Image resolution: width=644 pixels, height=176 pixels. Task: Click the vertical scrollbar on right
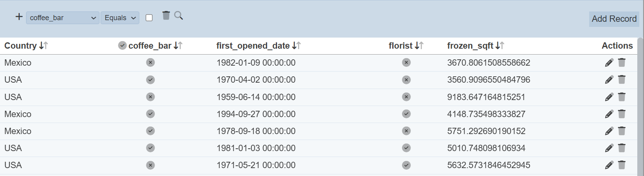coord(640,107)
